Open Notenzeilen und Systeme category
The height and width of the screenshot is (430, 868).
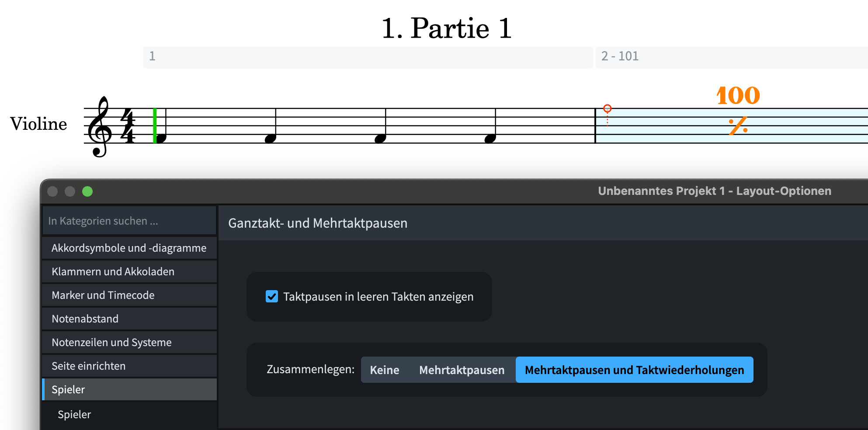(x=130, y=342)
